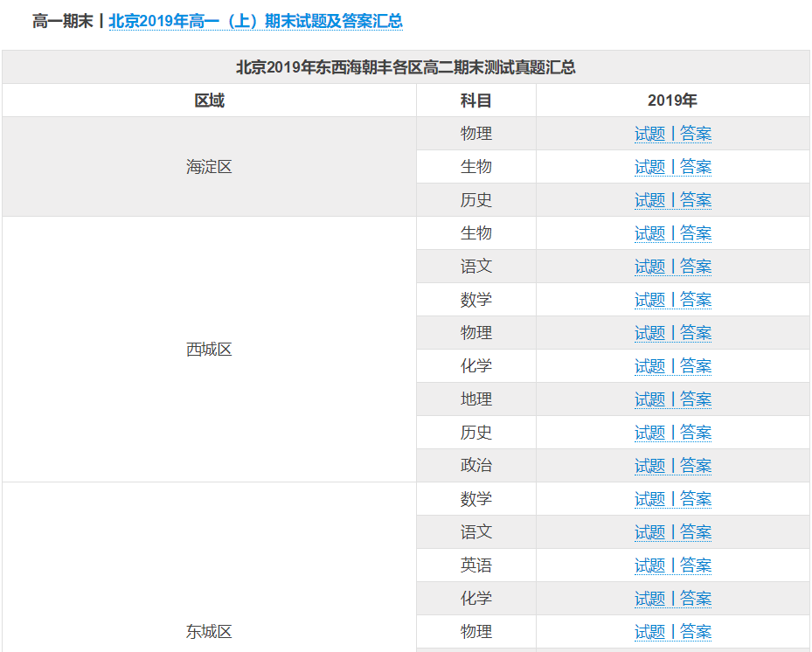The width and height of the screenshot is (812, 652).
Task: Open 东城区 化学 答案 link
Action: point(695,598)
